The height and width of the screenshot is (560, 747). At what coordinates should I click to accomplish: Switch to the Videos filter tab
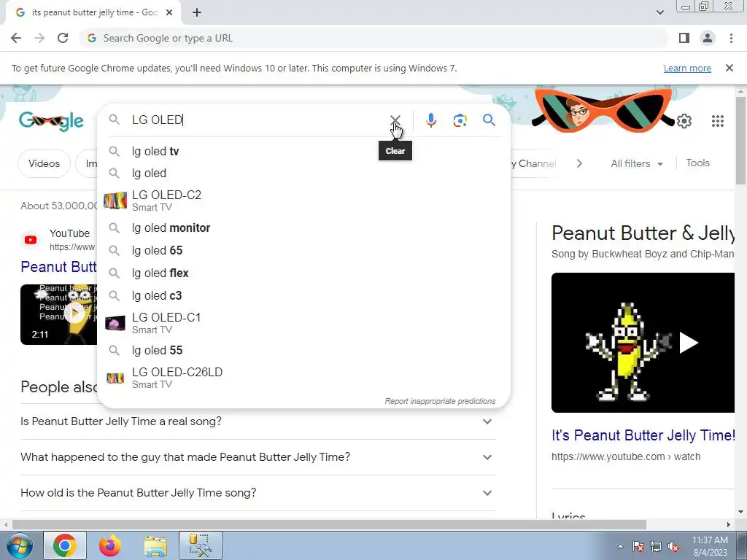point(44,163)
